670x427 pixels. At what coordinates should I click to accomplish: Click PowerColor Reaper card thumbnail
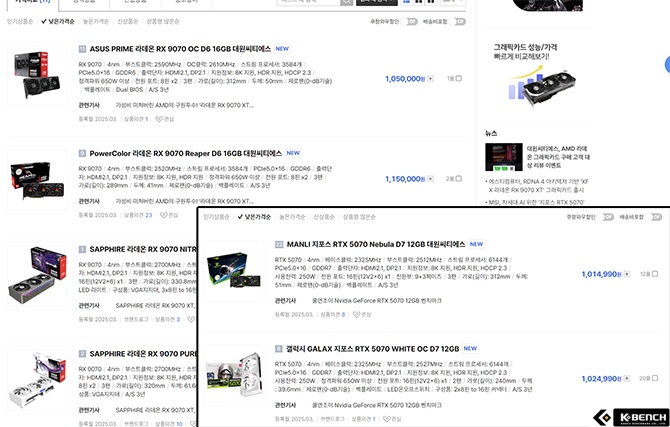tap(37, 180)
